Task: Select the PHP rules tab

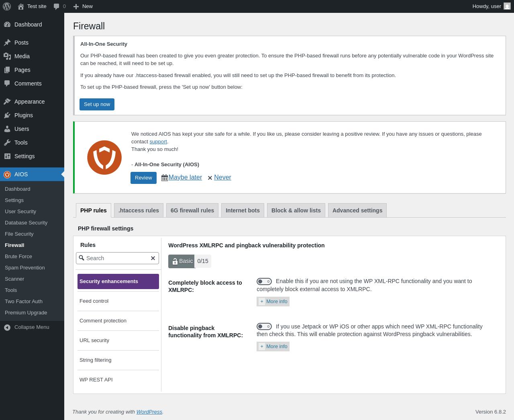Action: click(94, 210)
